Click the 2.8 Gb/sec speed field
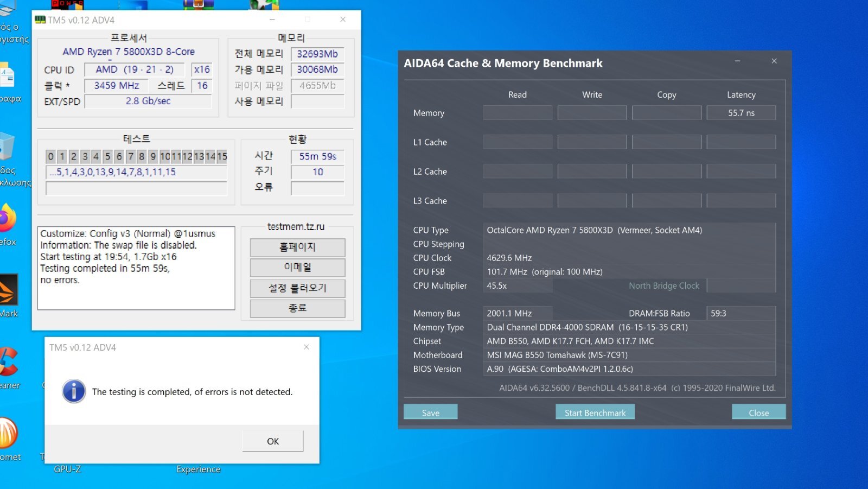868x489 pixels. pyautogui.click(x=148, y=101)
